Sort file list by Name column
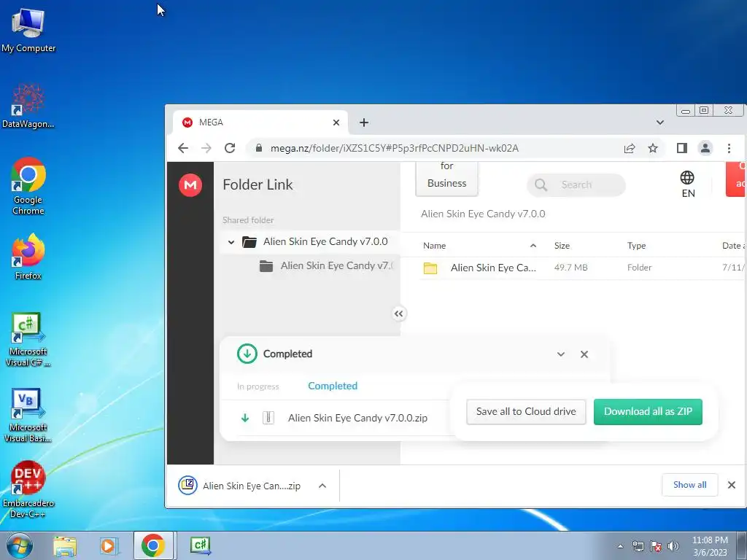747x560 pixels. coord(435,246)
